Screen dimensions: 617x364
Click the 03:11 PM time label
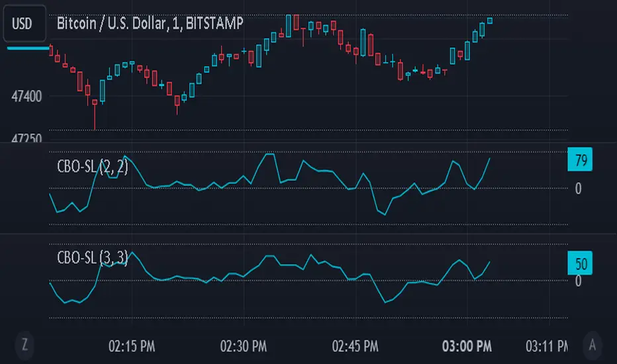click(547, 345)
